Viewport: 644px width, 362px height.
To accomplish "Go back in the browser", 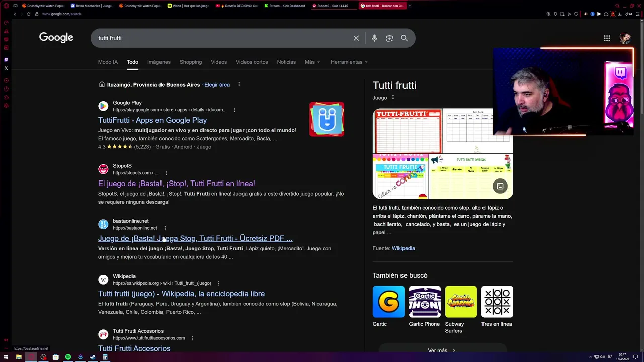I will [15, 14].
